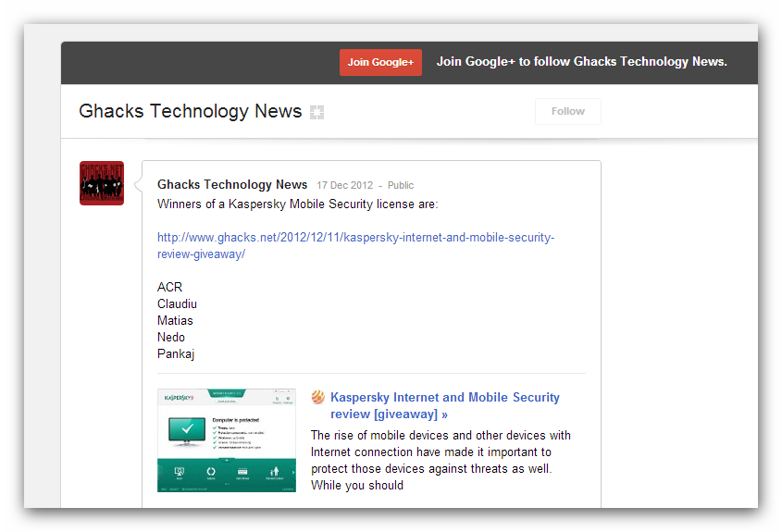This screenshot has height=532, width=782.
Task: Click the winner name Pankaj
Action: (176, 354)
